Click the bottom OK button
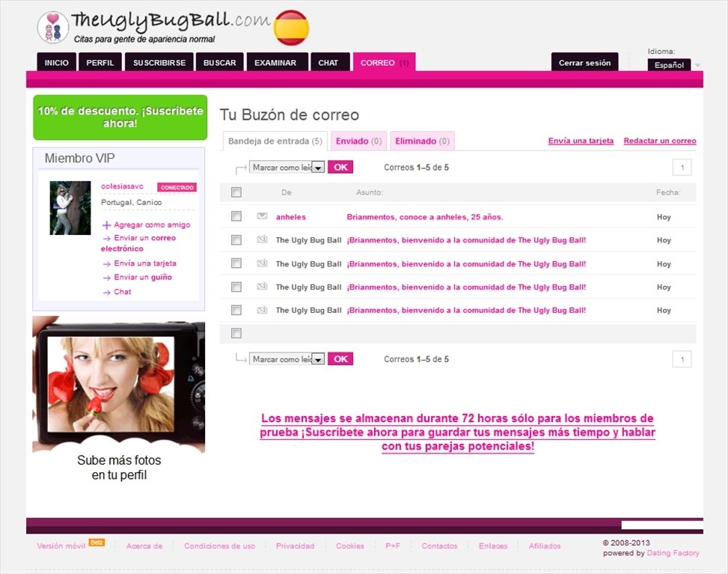 click(340, 359)
